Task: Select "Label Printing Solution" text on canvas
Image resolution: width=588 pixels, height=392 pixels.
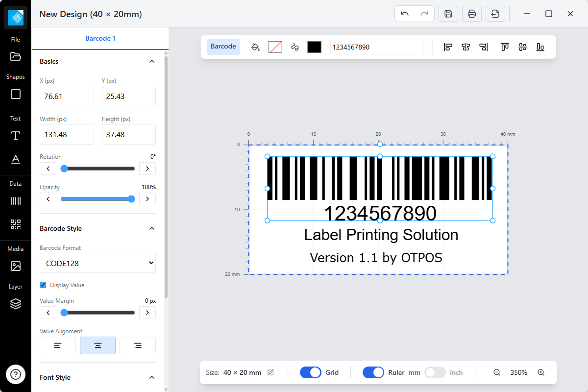Action: tap(381, 235)
